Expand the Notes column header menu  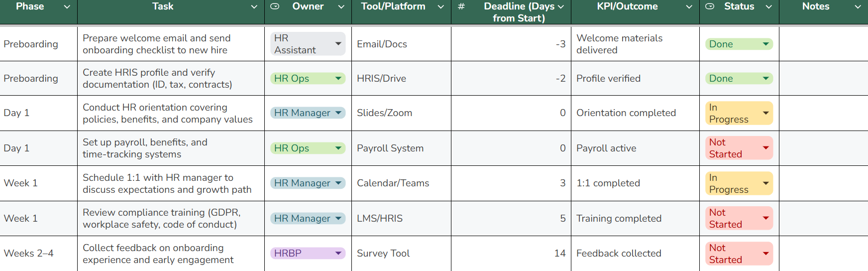[x=858, y=6]
